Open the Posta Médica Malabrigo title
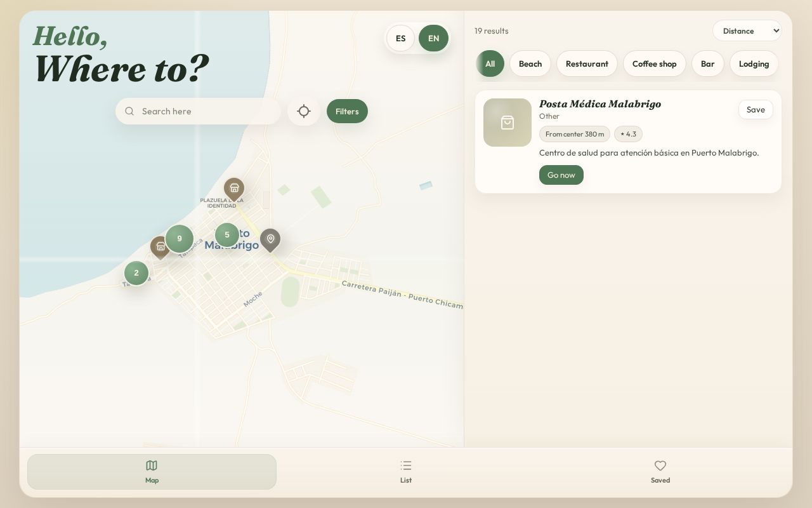 (x=600, y=104)
